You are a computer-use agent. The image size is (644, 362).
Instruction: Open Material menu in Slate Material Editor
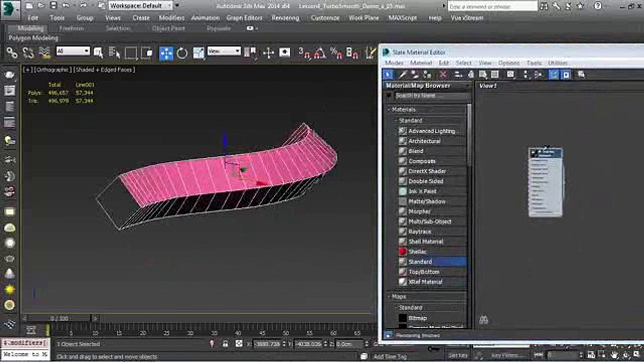pyautogui.click(x=421, y=63)
